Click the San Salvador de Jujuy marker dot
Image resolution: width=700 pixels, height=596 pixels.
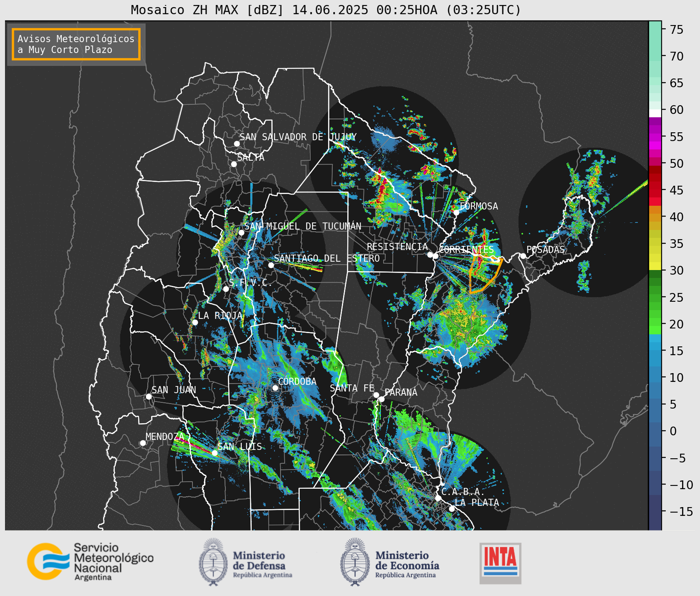237,144
